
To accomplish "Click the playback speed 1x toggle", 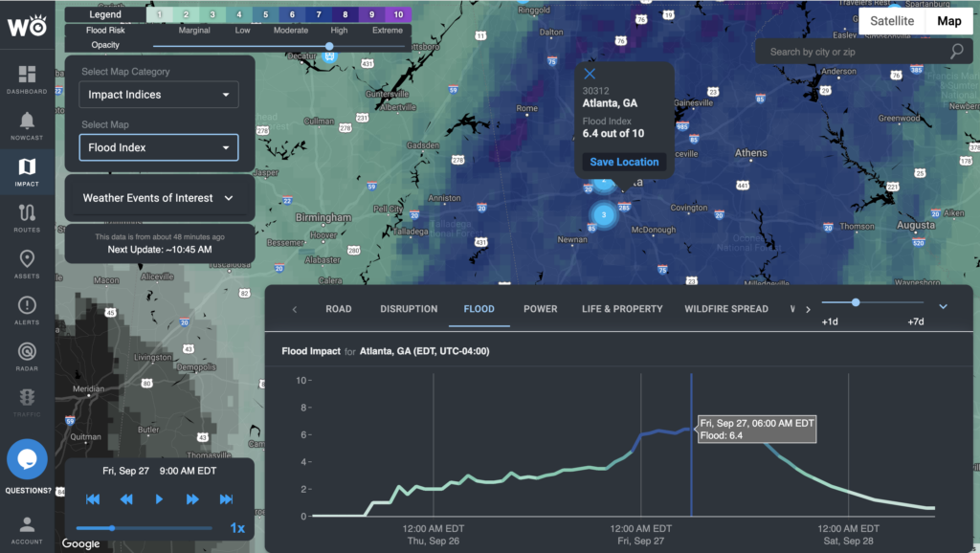I will coord(236,528).
